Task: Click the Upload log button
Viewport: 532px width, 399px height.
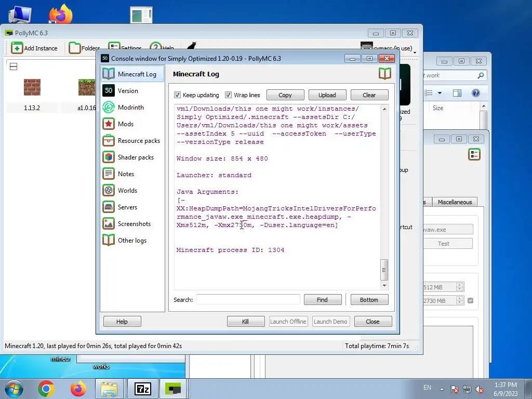Action: pyautogui.click(x=327, y=95)
